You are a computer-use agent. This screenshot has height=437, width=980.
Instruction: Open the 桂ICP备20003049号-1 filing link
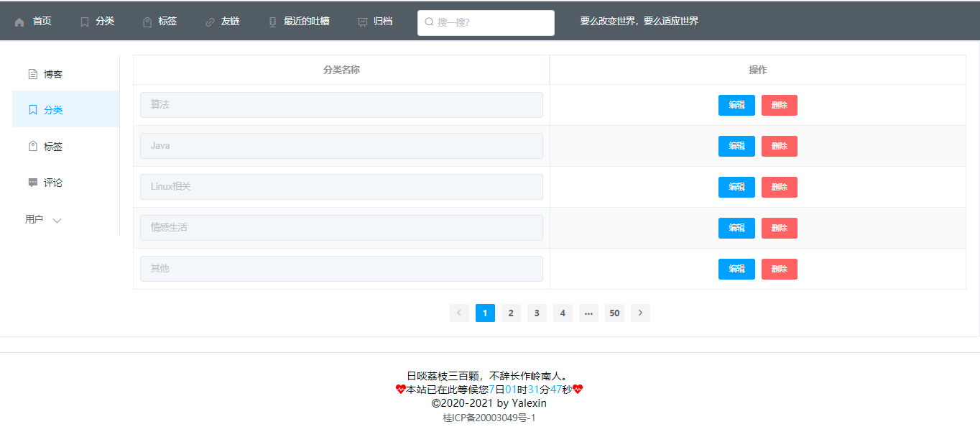pyautogui.click(x=490, y=417)
